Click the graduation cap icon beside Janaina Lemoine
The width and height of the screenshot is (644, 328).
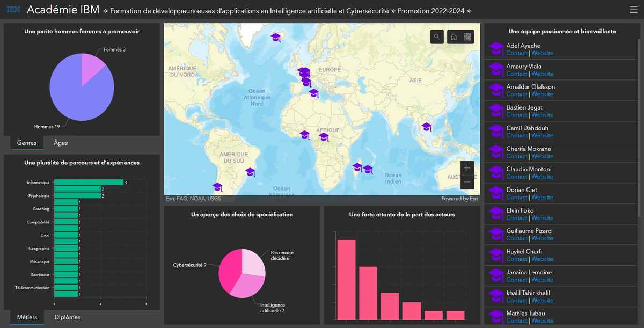click(496, 276)
